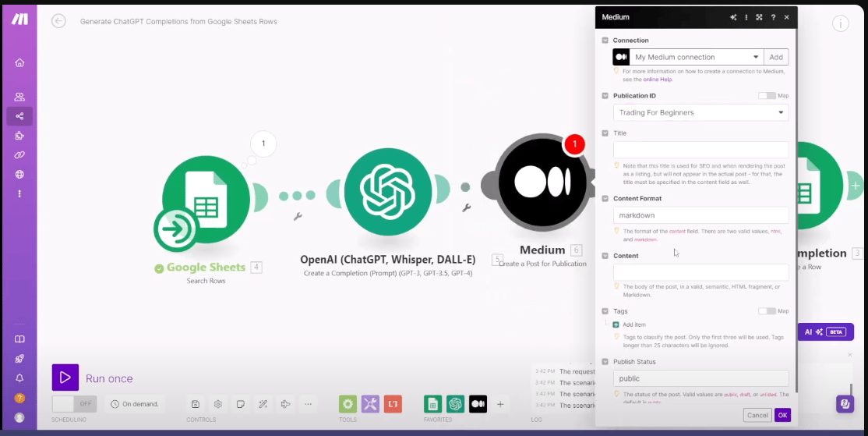Add Medium from favorites
868x436 pixels.
[x=478, y=405]
